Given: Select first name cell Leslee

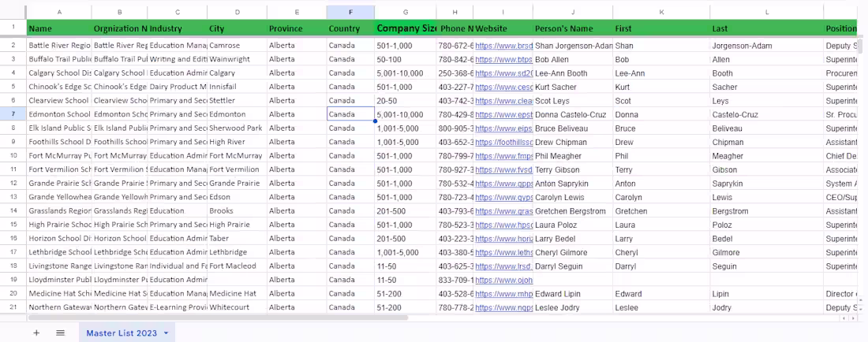Looking at the screenshot, I should 661,308.
